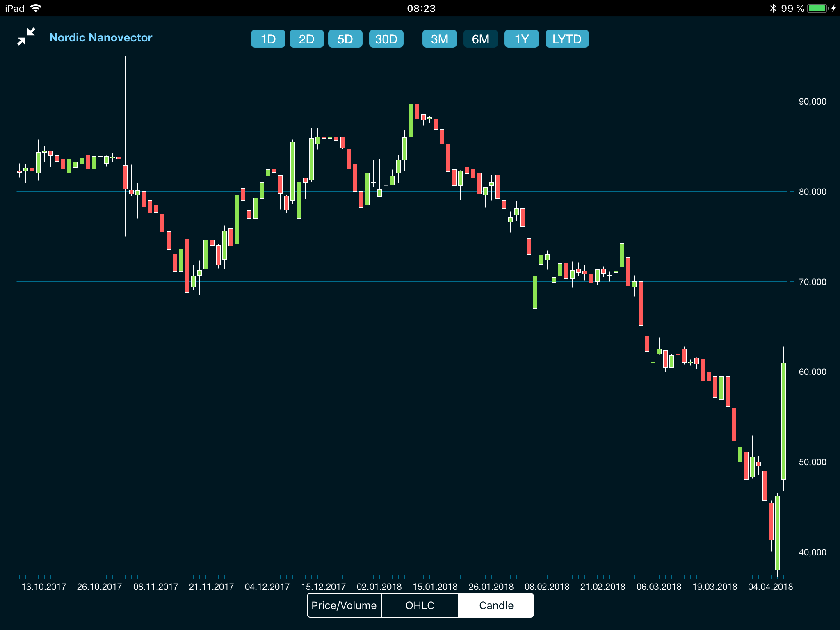Screen dimensions: 840x630
Task: Tap the Wi-Fi status icon
Action: coord(36,8)
